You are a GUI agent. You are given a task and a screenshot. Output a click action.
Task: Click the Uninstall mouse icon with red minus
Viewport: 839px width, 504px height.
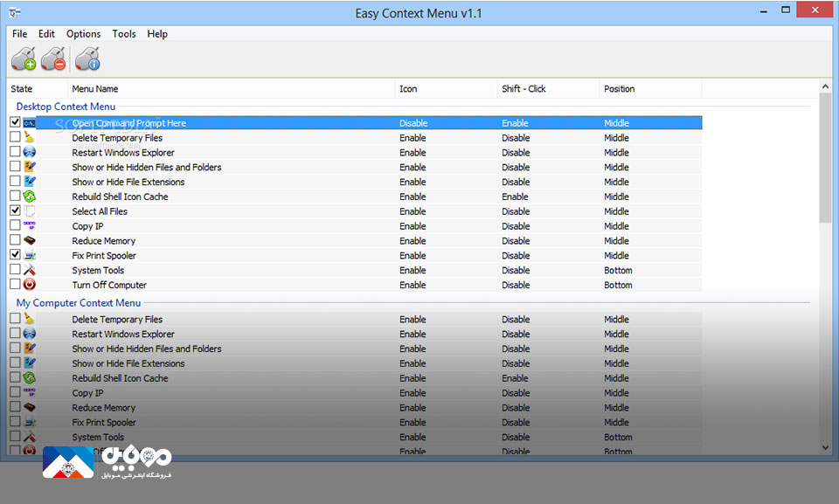[53, 59]
